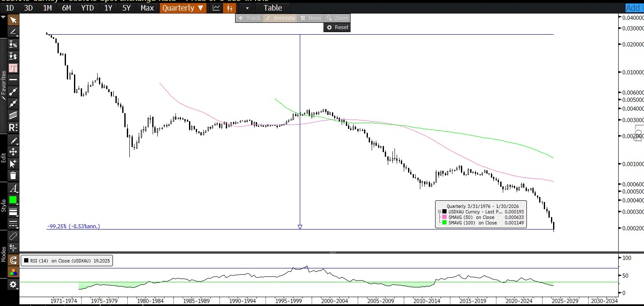Image resolution: width=644 pixels, height=306 pixels.
Task: Select the move annotation cross-arrows tool
Action: [13, 152]
